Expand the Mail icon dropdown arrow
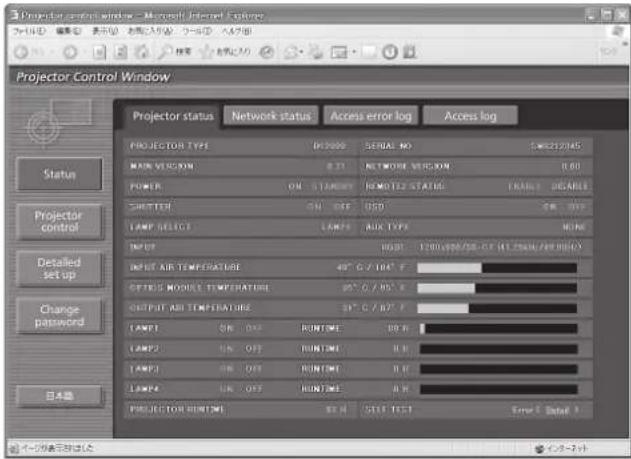Viewport: 631px width, 459px height. click(x=301, y=52)
